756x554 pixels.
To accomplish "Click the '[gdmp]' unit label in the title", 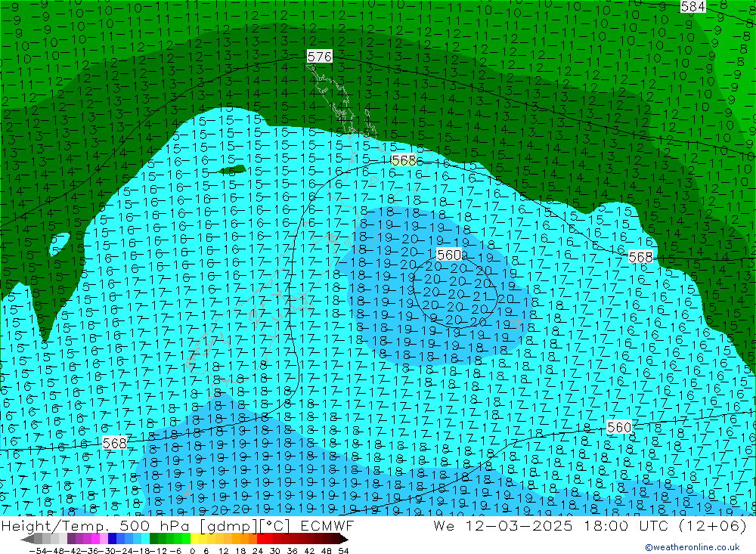I will tap(230, 526).
